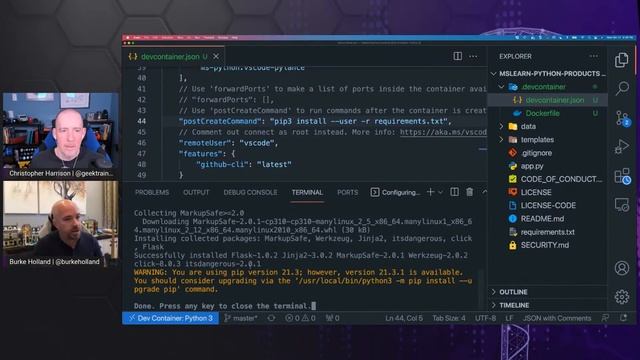Open the LICENSE-CODE file

[x=548, y=205]
